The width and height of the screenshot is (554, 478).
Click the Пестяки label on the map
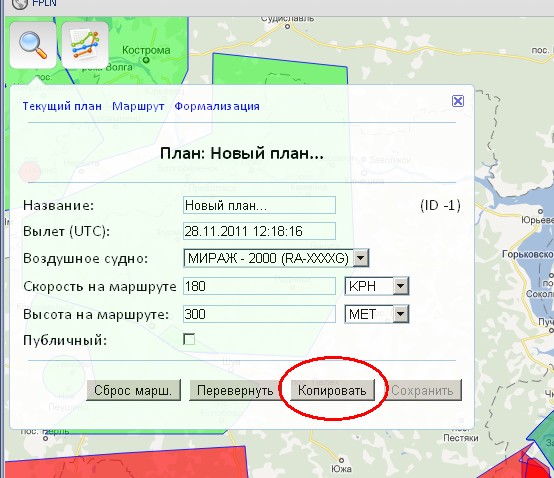(x=461, y=438)
